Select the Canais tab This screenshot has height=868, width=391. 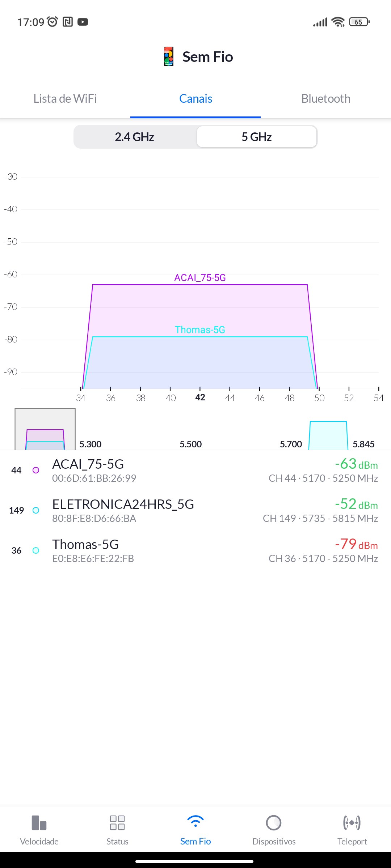(x=195, y=99)
